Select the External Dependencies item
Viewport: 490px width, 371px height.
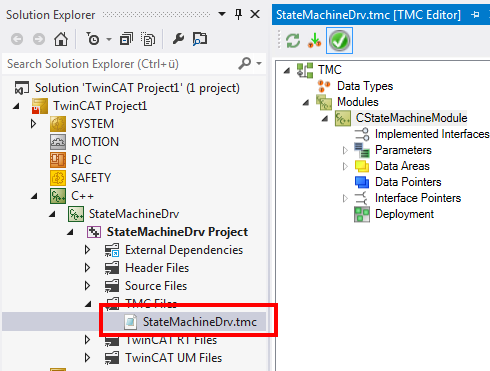tap(184, 250)
